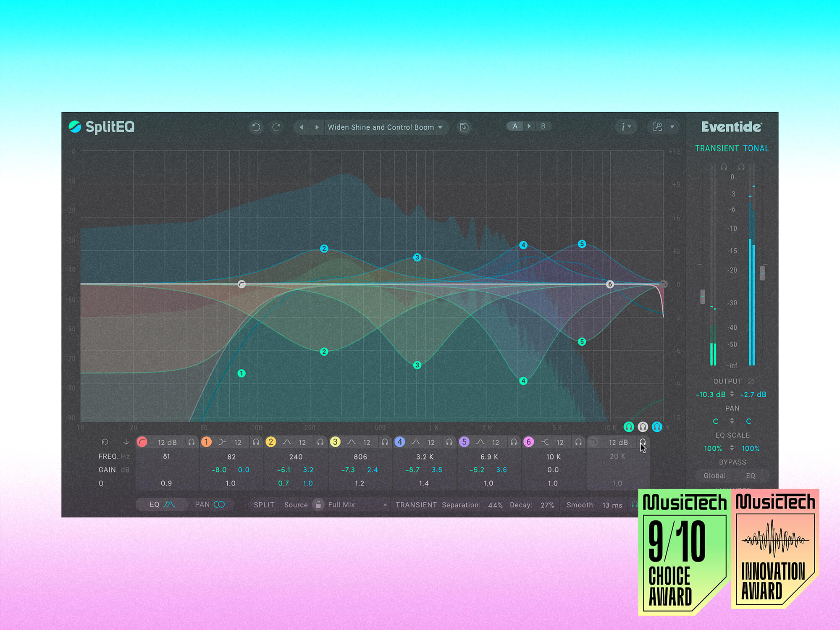Go to the next preset

coord(317,127)
